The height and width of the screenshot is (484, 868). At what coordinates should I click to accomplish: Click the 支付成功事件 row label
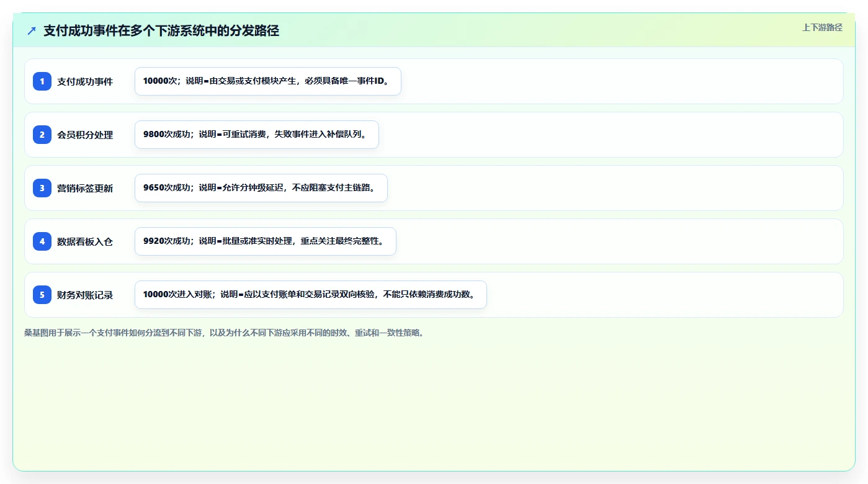coord(85,81)
